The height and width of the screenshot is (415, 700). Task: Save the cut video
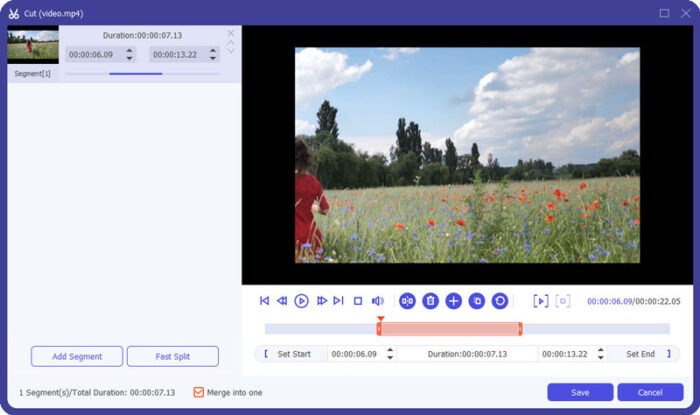point(580,392)
